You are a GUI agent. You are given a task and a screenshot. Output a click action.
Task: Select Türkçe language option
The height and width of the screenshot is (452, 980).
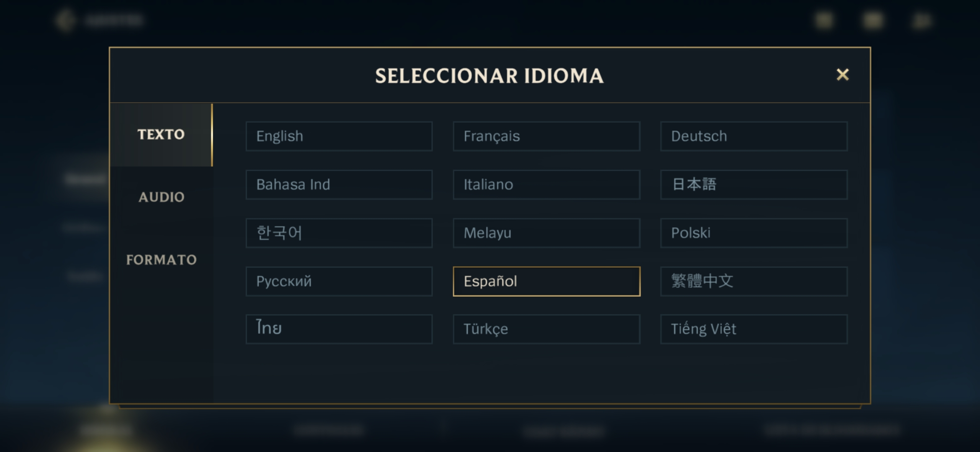click(547, 329)
